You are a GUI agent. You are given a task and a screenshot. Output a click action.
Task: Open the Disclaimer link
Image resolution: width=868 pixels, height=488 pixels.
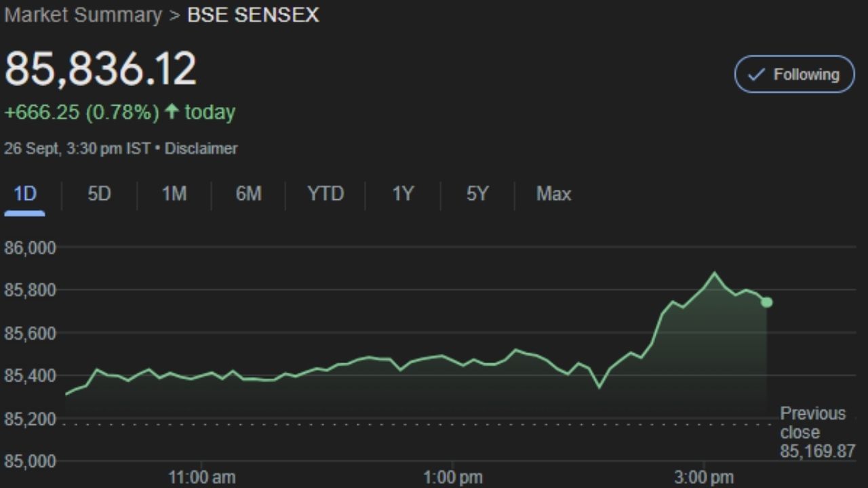click(201, 148)
